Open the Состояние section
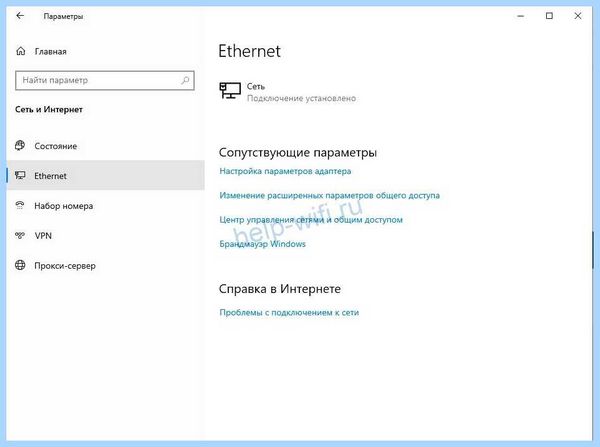This screenshot has height=447, width=600. coord(106,146)
